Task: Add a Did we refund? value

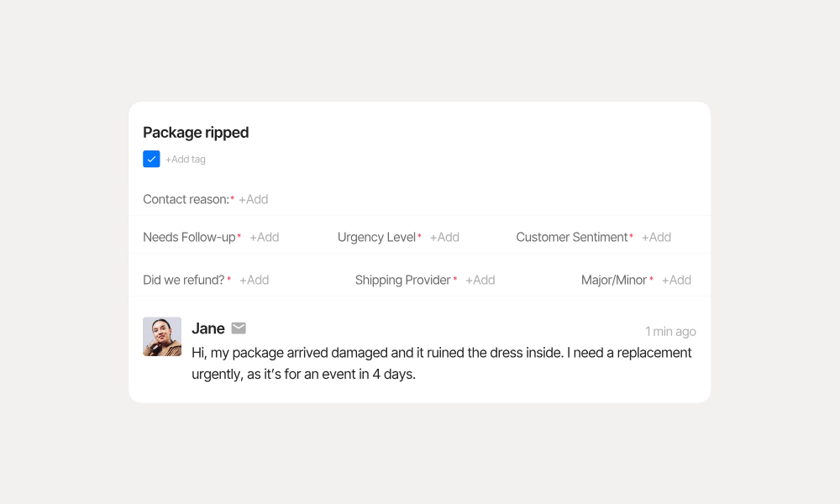Action: [255, 281]
